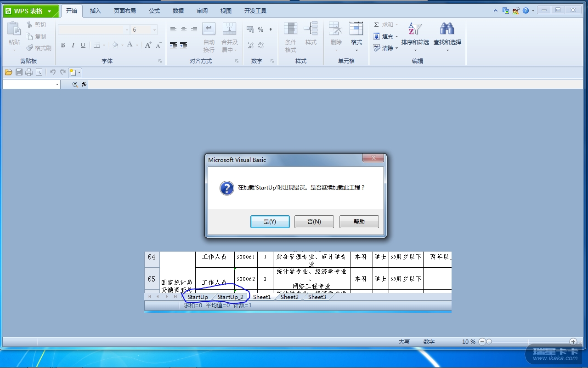Screen dimensions: 588x368
Task: Click the fx insert function icon
Action: 84,85
